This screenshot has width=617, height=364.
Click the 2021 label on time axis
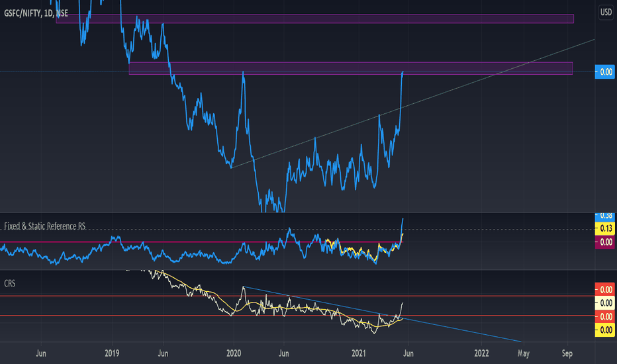[359, 353]
